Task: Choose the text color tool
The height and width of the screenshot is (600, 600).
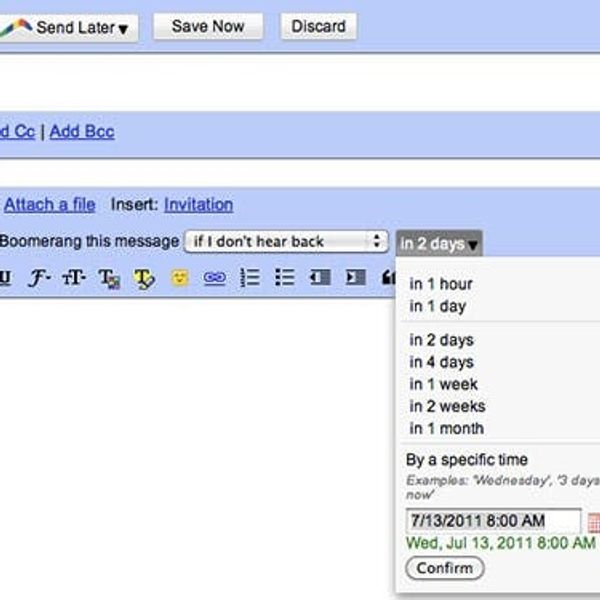Action: coord(109,280)
